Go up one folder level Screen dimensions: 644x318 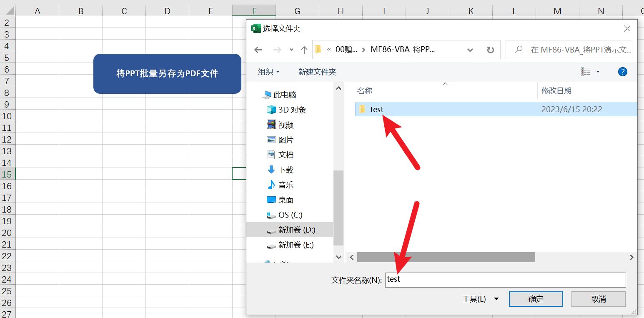[x=304, y=50]
